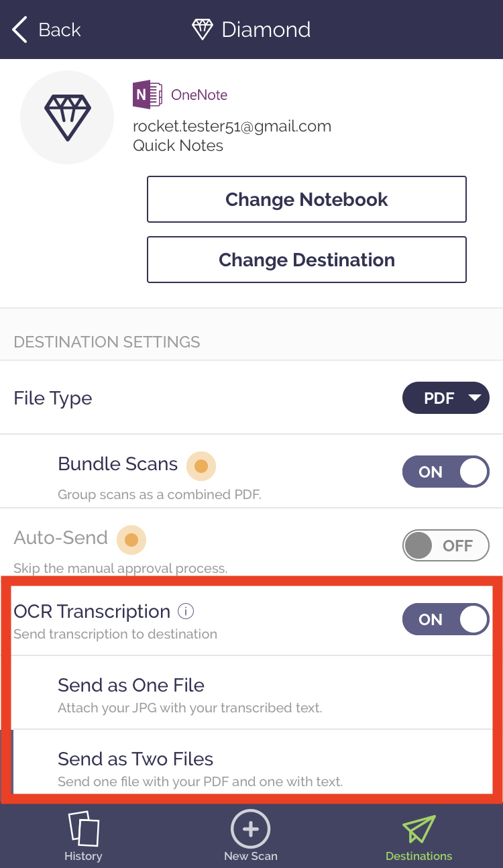The width and height of the screenshot is (503, 868).
Task: Turn off the Bundle Scans toggle
Action: click(445, 472)
